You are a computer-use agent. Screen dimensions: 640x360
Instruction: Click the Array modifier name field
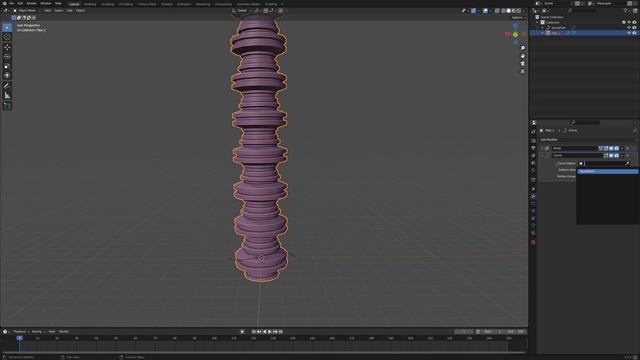[575, 148]
